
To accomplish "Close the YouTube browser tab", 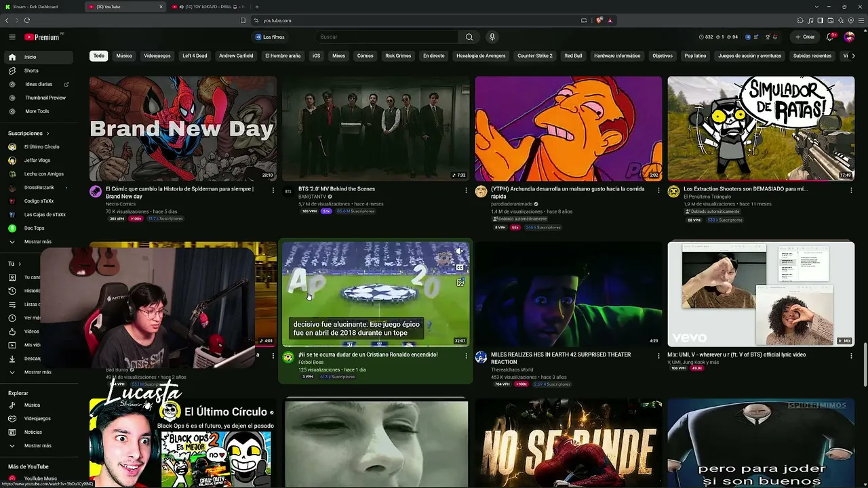I will pos(161,7).
